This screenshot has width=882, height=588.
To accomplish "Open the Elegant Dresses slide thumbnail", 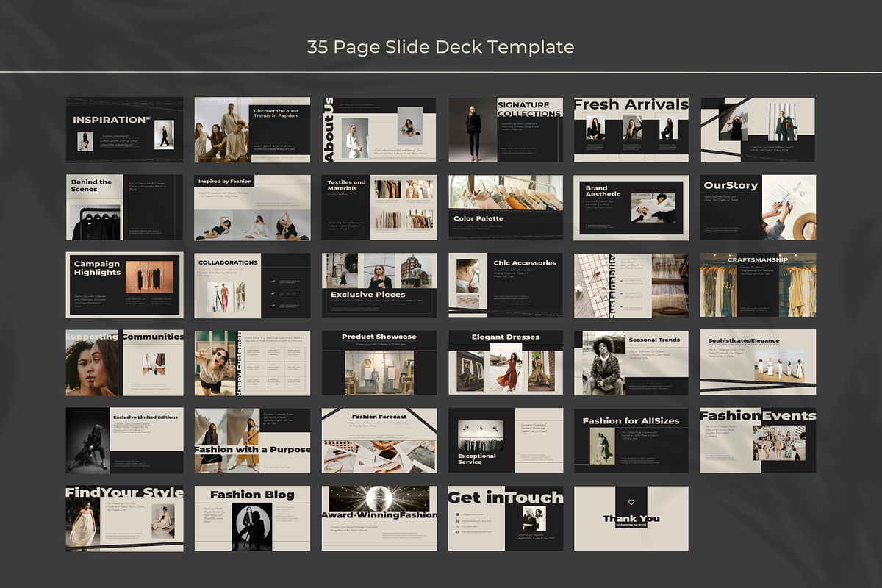I will tap(506, 363).
